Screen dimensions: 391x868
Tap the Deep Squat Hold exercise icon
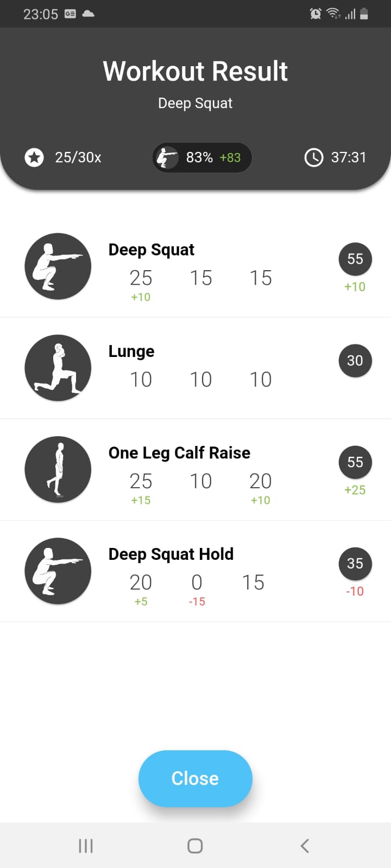click(x=58, y=571)
